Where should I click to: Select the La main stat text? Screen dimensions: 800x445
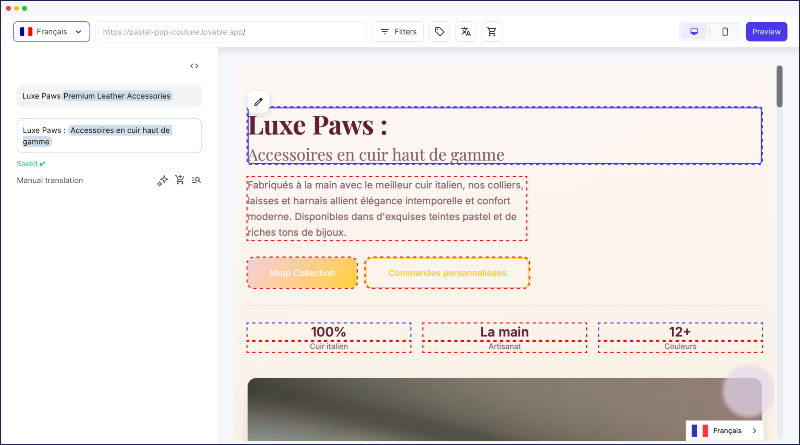pyautogui.click(x=504, y=332)
